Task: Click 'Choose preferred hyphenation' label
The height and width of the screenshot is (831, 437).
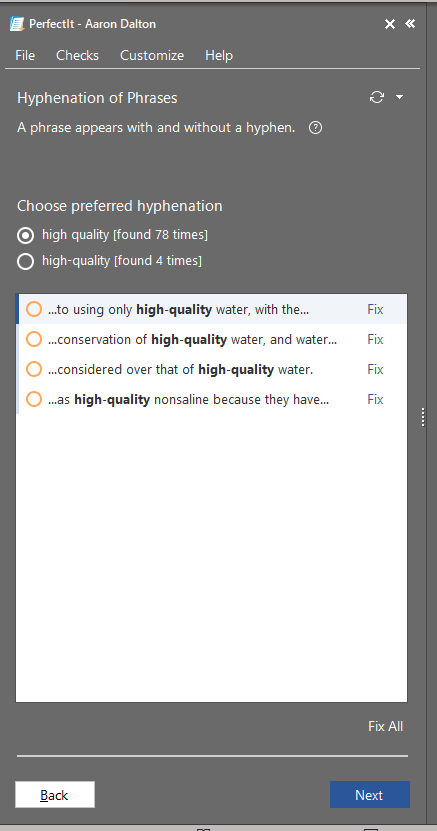Action: tap(120, 206)
